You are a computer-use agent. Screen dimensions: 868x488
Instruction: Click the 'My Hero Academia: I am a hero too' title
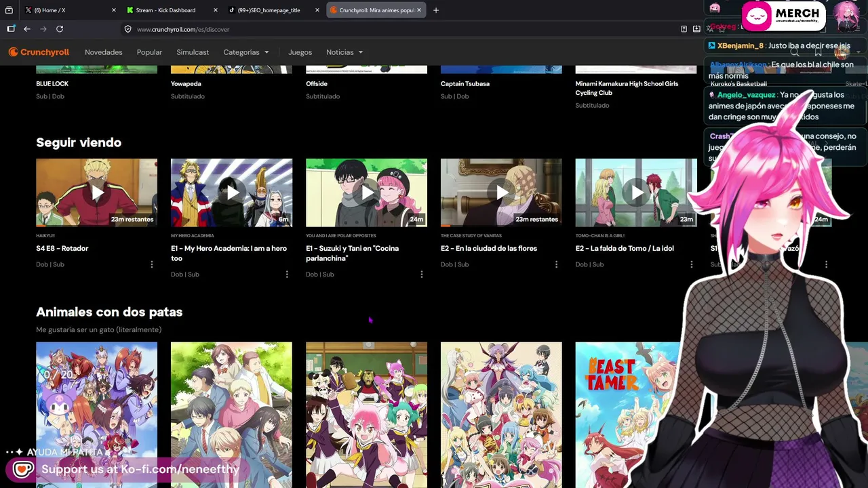click(229, 253)
